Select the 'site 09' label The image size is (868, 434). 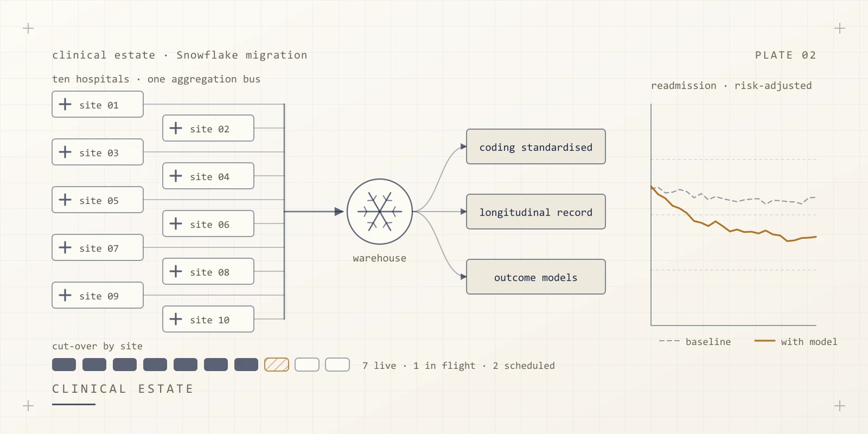pyautogui.click(x=99, y=296)
